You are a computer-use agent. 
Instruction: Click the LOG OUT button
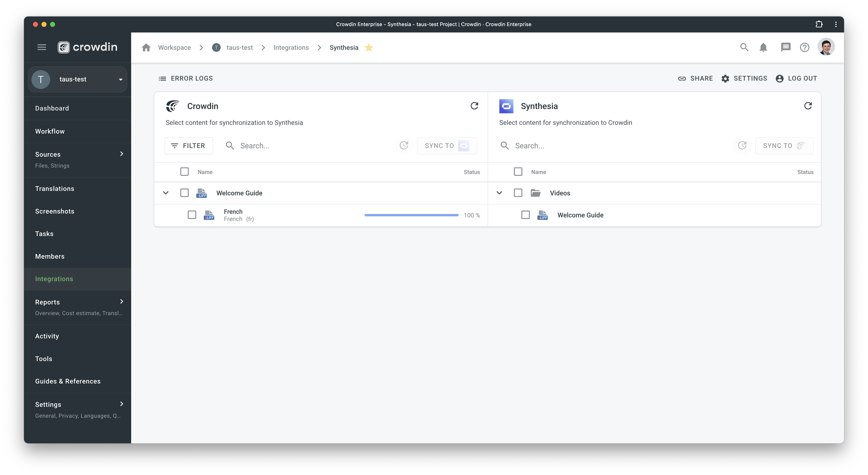coord(796,78)
